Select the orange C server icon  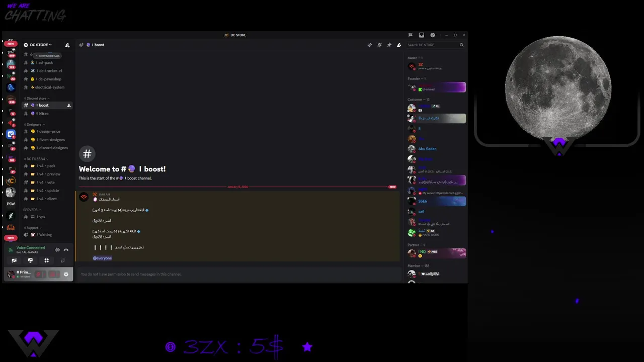click(x=11, y=180)
